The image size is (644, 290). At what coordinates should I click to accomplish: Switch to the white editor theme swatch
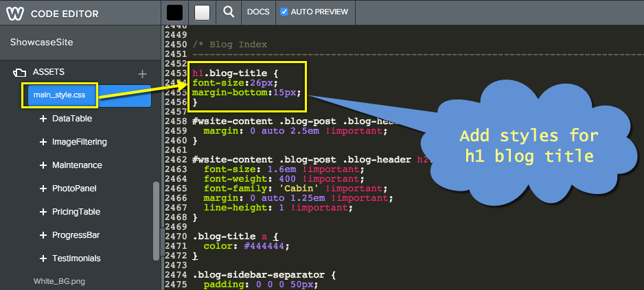click(x=202, y=12)
